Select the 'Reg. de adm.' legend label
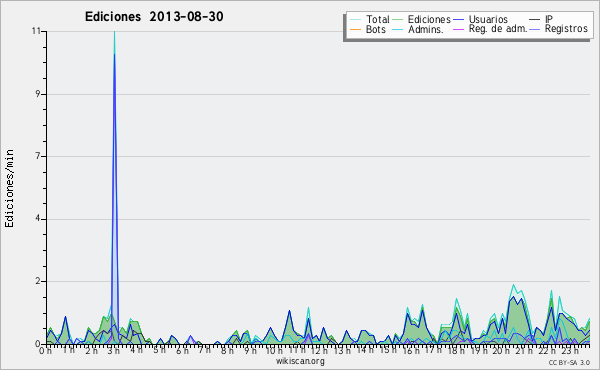Image resolution: width=600 pixels, height=370 pixels. click(x=498, y=29)
